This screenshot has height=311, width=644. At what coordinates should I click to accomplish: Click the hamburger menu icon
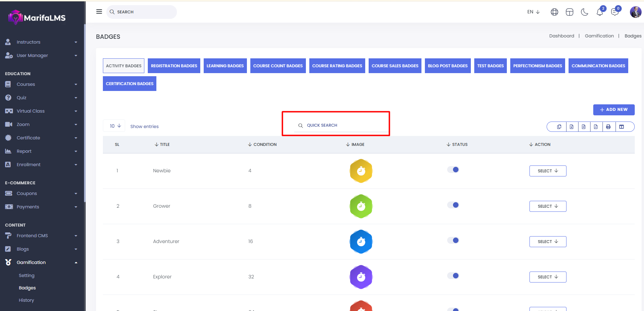[x=99, y=12]
